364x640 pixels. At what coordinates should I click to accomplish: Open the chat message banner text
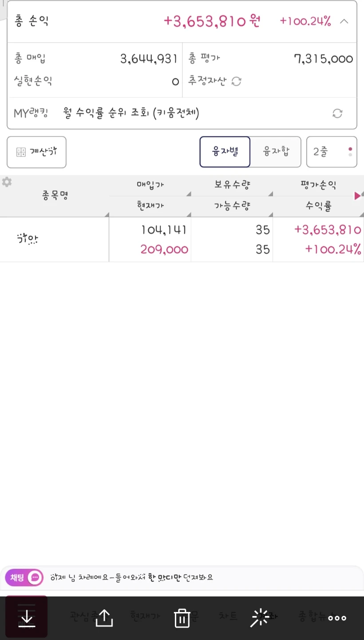pyautogui.click(x=132, y=577)
